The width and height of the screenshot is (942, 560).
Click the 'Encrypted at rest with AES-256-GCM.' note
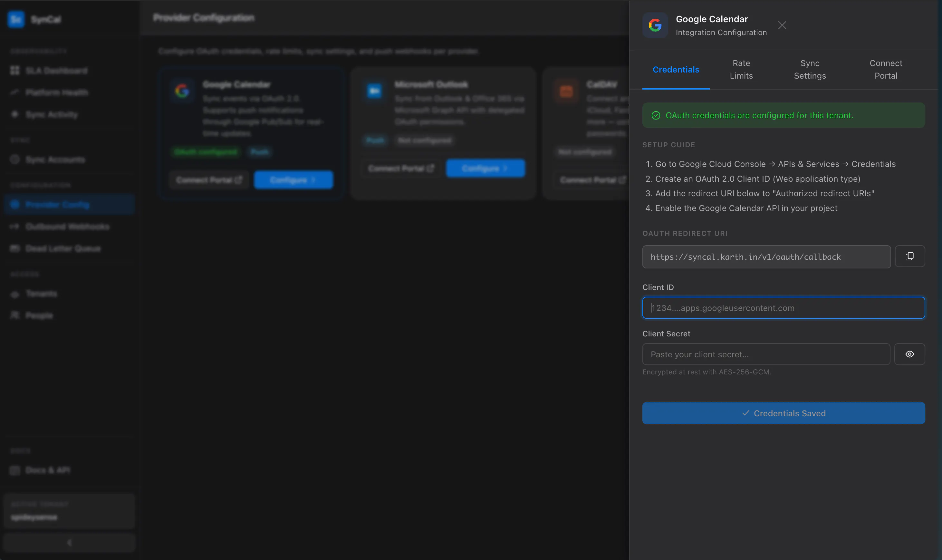(x=706, y=372)
